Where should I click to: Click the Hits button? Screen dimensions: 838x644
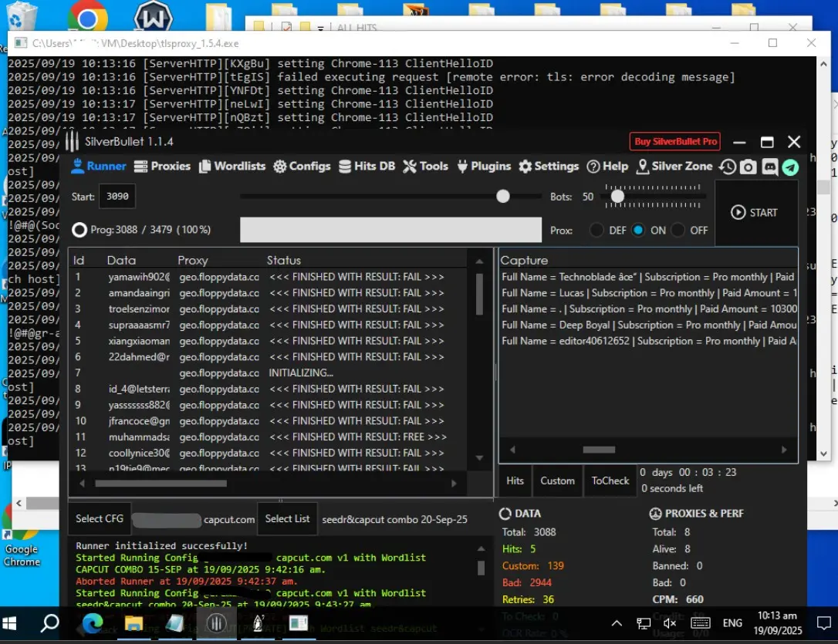[515, 480]
